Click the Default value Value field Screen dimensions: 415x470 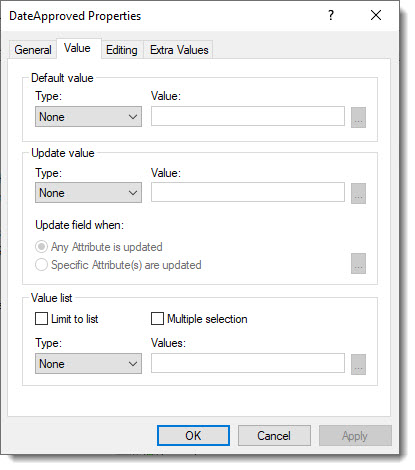tap(248, 116)
